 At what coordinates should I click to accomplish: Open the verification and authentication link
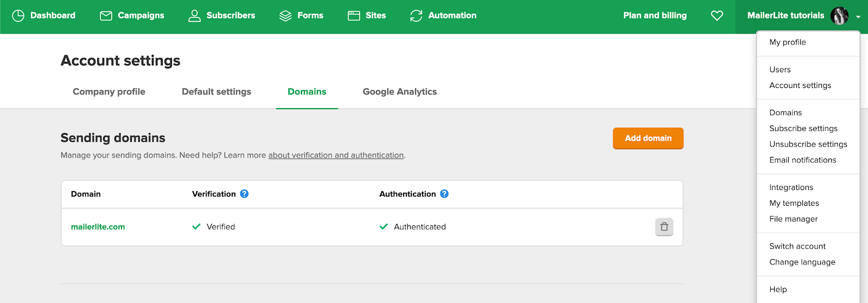tap(336, 155)
